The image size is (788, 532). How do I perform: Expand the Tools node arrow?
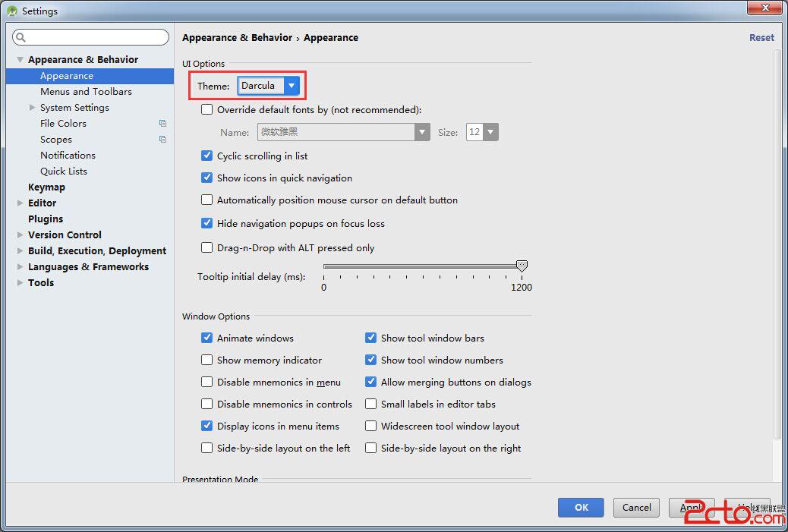(20, 282)
